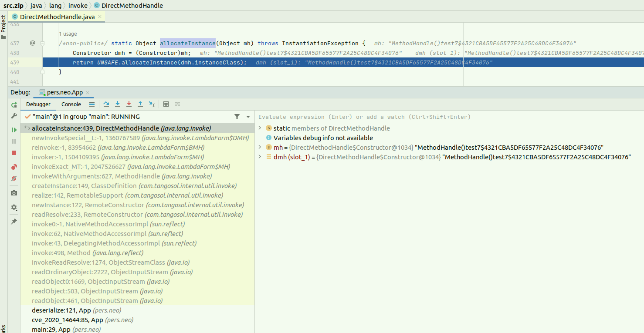This screenshot has height=333, width=644.
Task: Select frame invoke:498, Method
Action: (137, 253)
